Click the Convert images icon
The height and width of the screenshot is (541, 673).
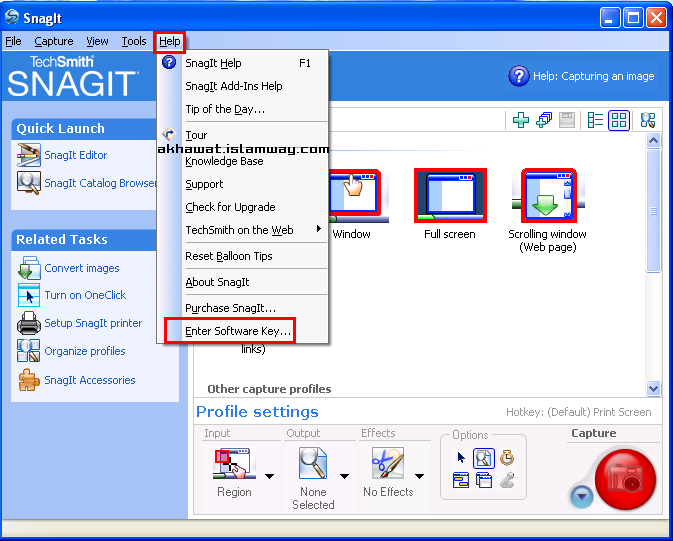click(x=29, y=268)
